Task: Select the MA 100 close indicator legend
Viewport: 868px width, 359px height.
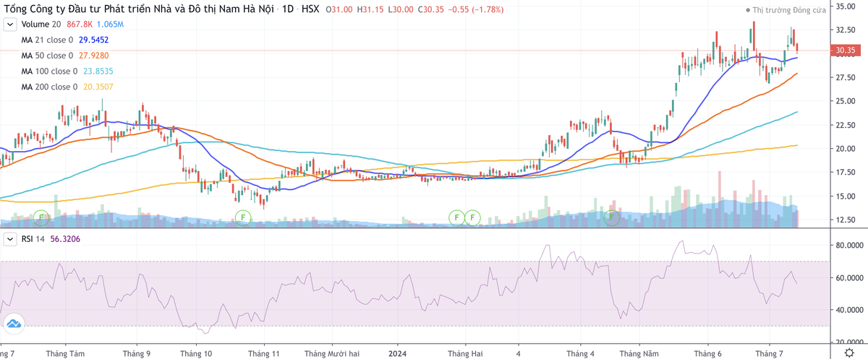Action: [x=49, y=72]
